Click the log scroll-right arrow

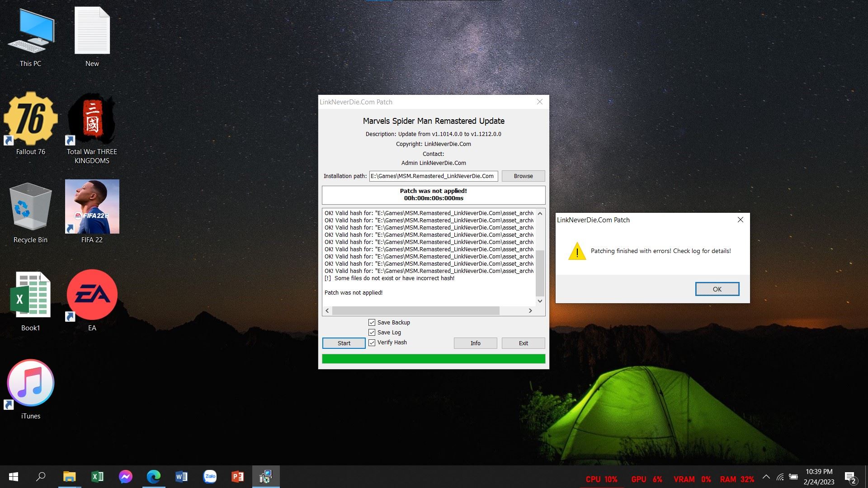coord(530,311)
